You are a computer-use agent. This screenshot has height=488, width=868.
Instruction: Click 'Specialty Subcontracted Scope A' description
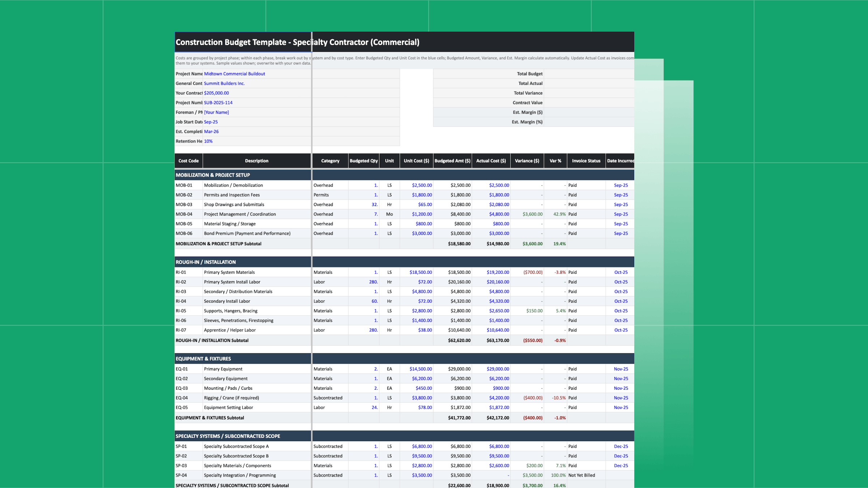(x=236, y=446)
